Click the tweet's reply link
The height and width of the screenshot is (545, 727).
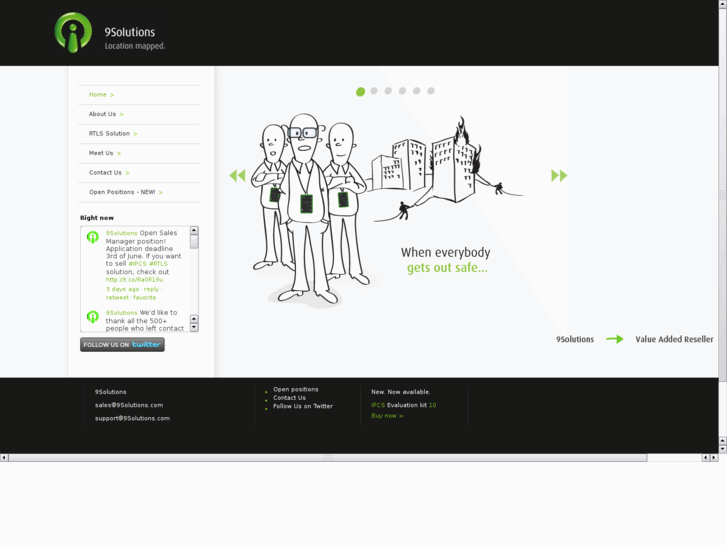(x=151, y=289)
